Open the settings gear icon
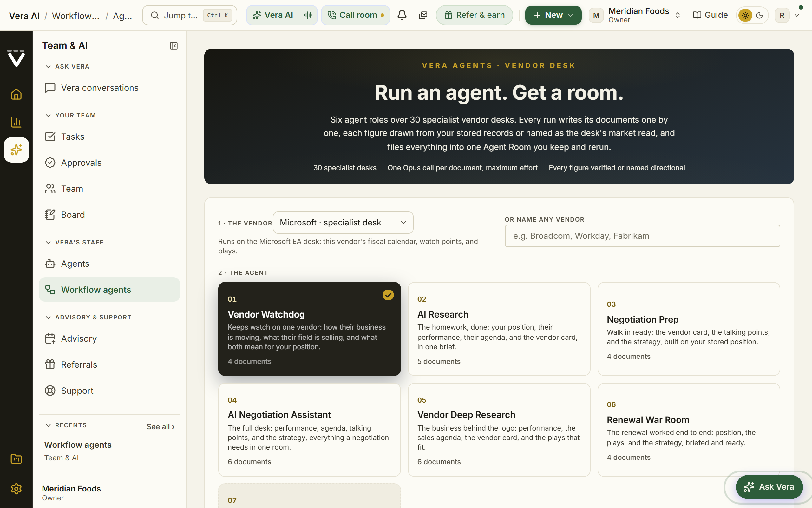Image resolution: width=812 pixels, height=508 pixels. tap(16, 489)
